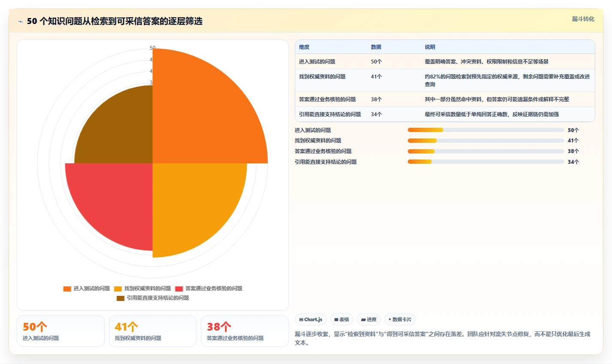Select the 表格 tag chip
612x364 pixels.
[342, 319]
